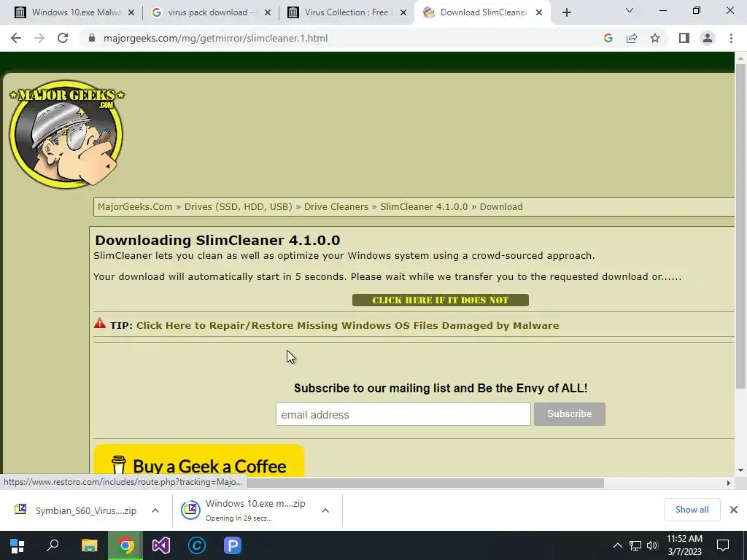Open the Repair/Restore Windows OS Files tip link
Image resolution: width=747 pixels, height=560 pixels.
coord(348,326)
